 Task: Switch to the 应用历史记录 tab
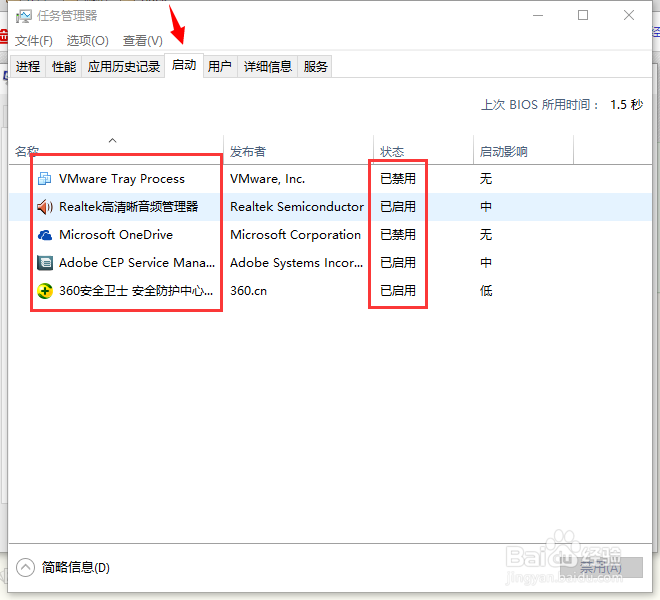124,67
